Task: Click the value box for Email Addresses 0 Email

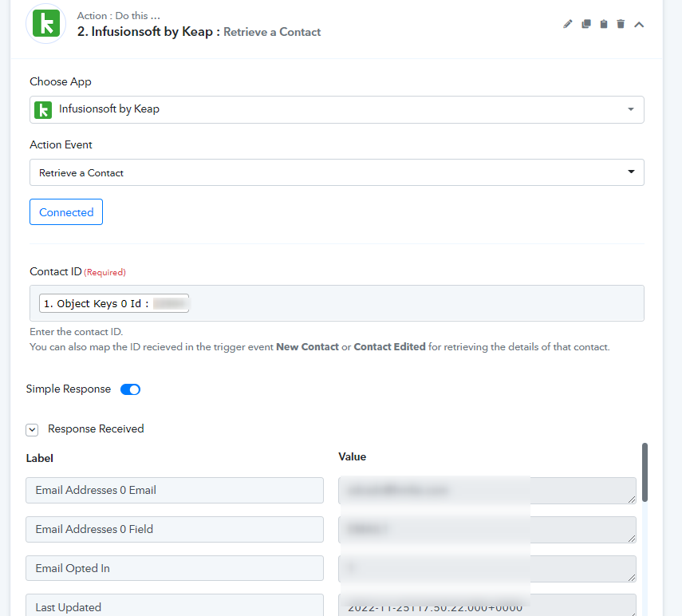Action: 487,491
